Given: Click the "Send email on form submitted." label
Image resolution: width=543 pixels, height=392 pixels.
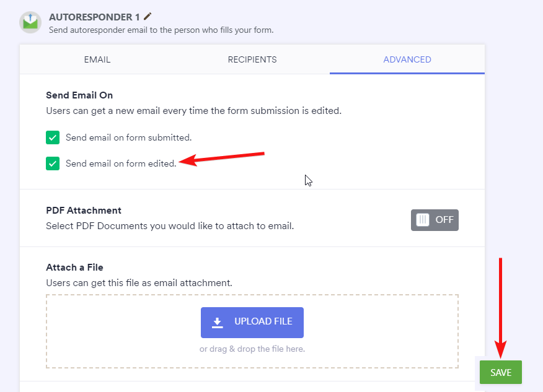Looking at the screenshot, I should [128, 137].
